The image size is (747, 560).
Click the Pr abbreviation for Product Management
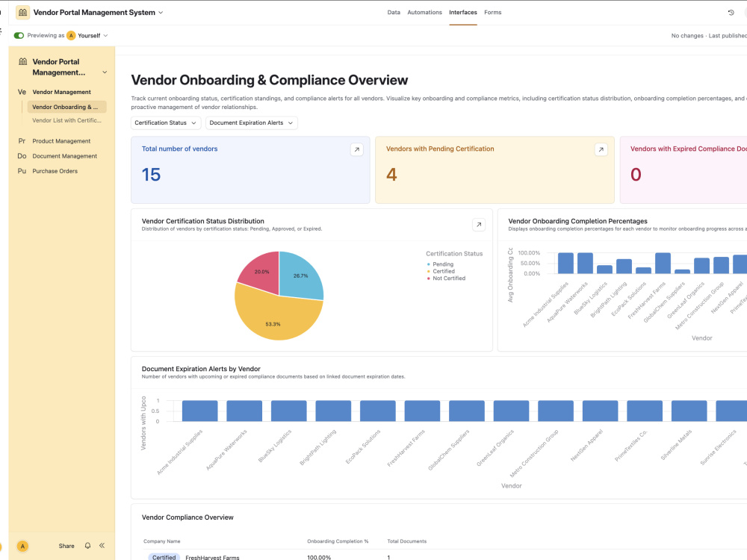(x=22, y=141)
